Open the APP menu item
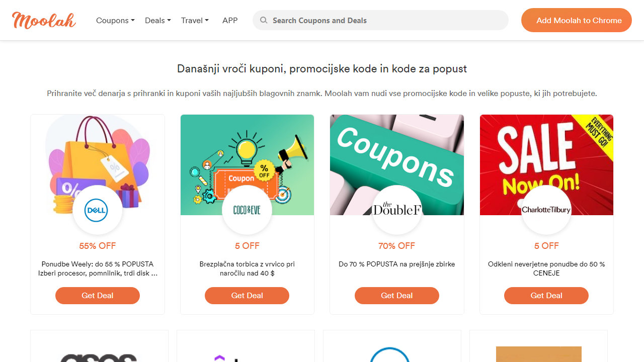644x362 pixels. click(230, 20)
